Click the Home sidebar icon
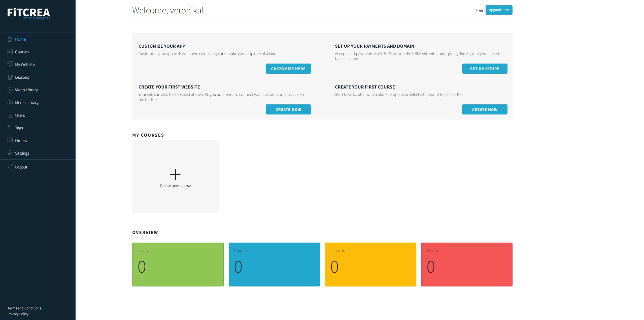644x320 pixels. [x=10, y=39]
